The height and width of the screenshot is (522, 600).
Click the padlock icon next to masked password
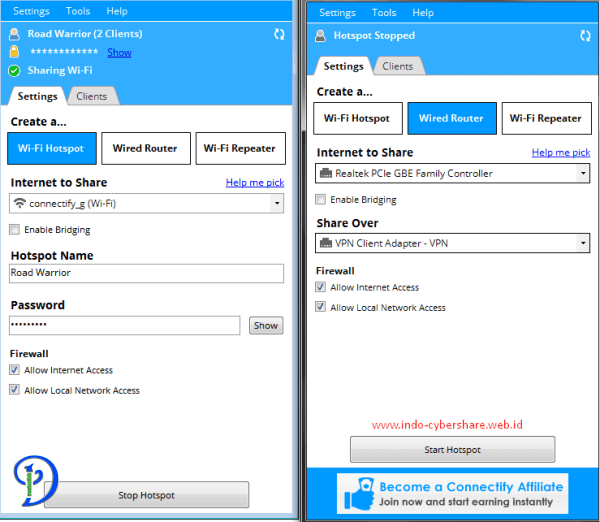pos(14,51)
